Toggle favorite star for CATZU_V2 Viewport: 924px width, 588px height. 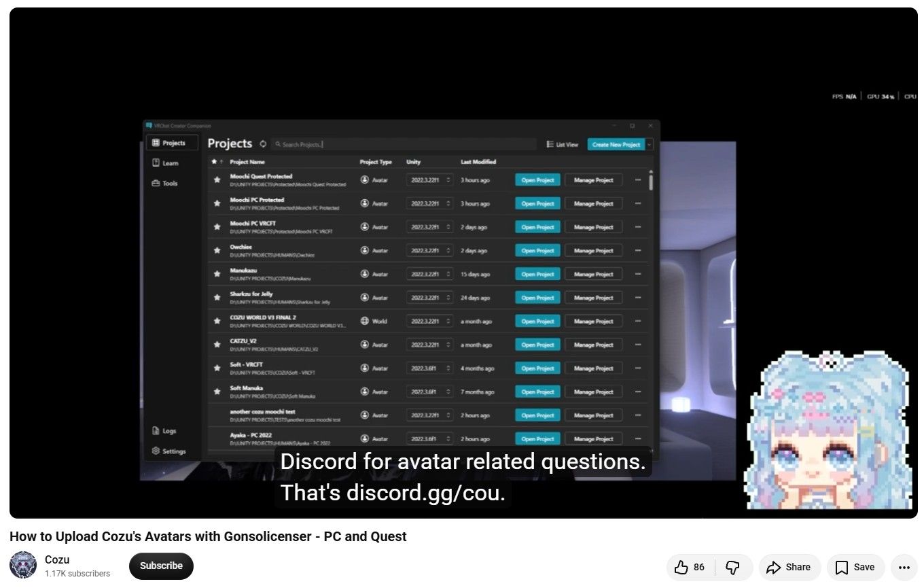click(x=217, y=345)
